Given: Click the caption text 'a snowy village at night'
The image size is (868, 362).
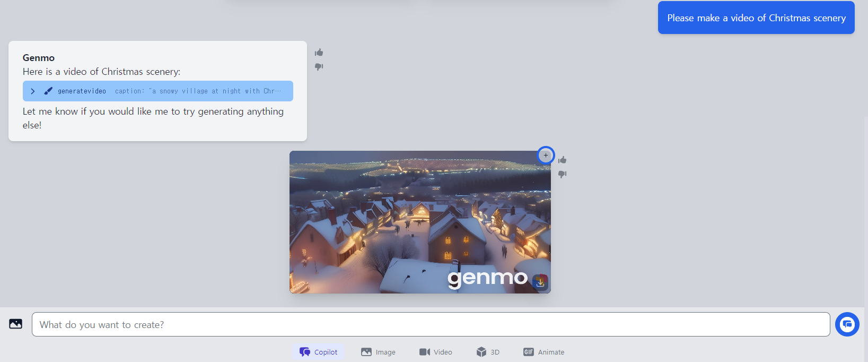Looking at the screenshot, I should (197, 91).
